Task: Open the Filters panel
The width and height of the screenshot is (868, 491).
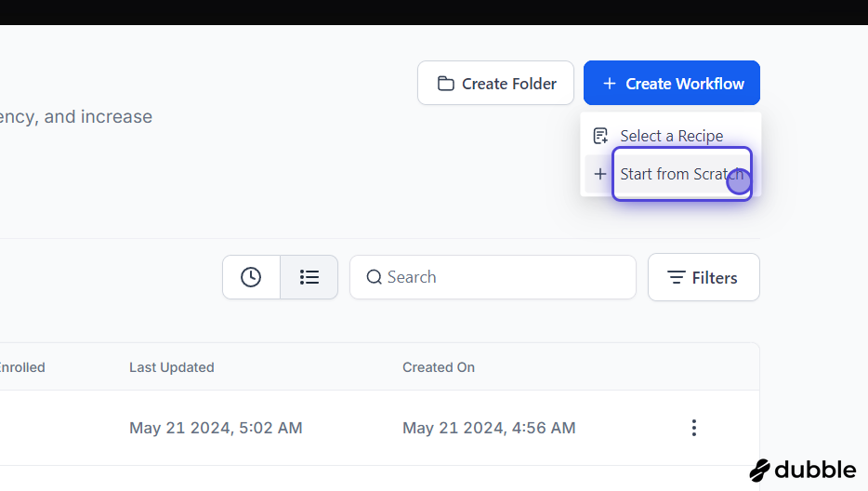Action: tap(704, 277)
